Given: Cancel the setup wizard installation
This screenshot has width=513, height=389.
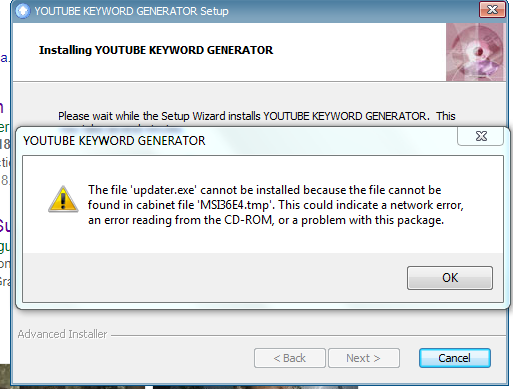Looking at the screenshot, I should (x=454, y=358).
